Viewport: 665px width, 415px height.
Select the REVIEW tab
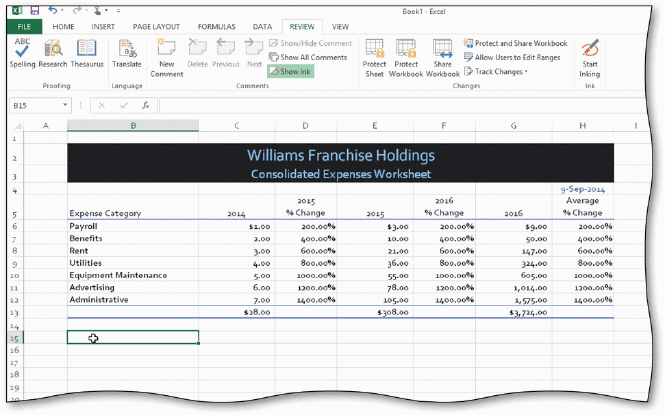pyautogui.click(x=302, y=27)
